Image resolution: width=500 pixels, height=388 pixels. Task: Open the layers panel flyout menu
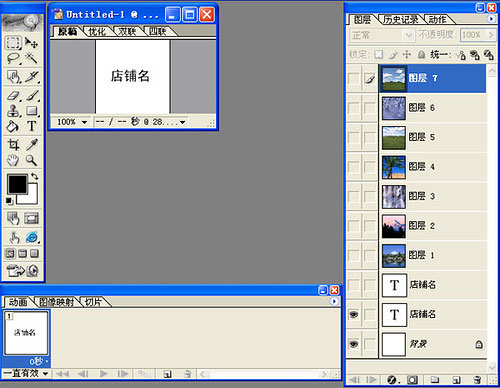click(x=491, y=19)
